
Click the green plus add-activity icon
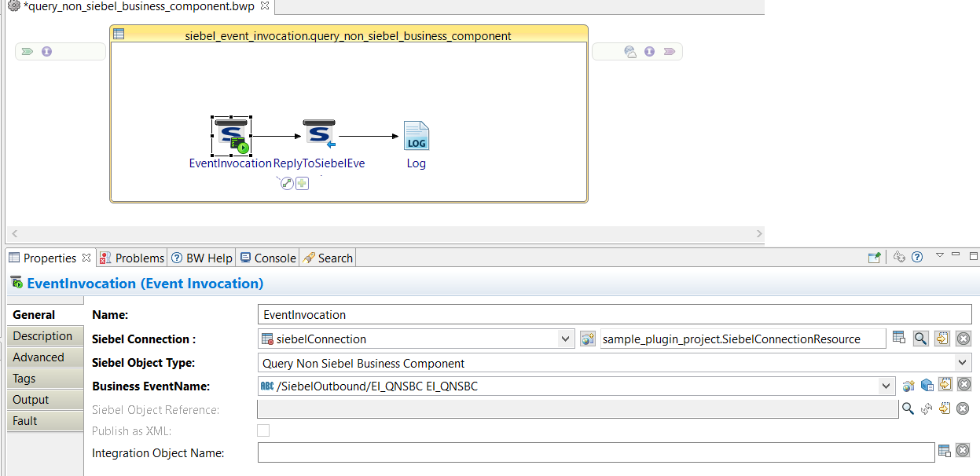tap(302, 183)
